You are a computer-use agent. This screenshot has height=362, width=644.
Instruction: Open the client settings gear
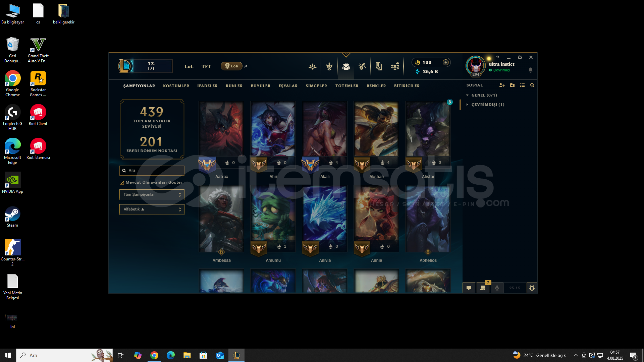click(x=520, y=57)
